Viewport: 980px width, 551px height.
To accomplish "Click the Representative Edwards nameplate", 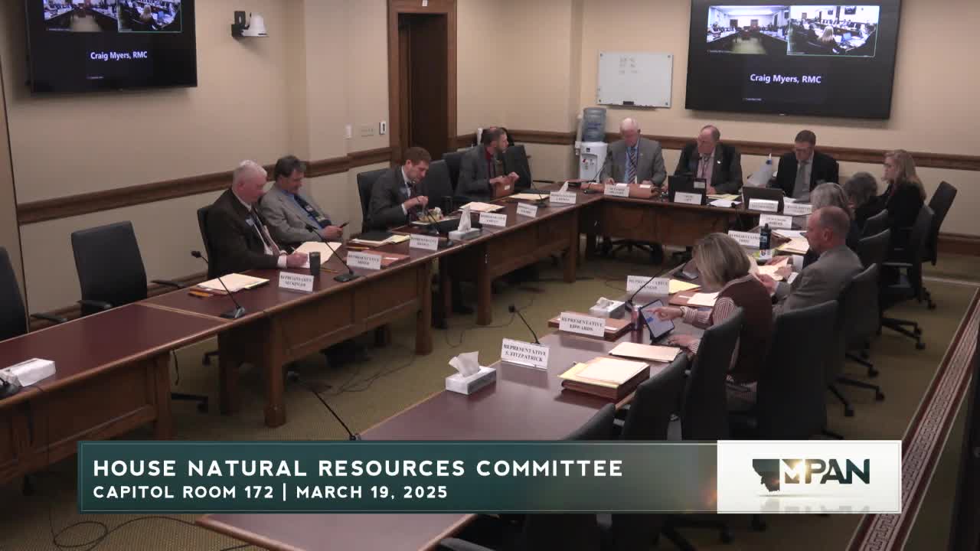I will (582, 324).
